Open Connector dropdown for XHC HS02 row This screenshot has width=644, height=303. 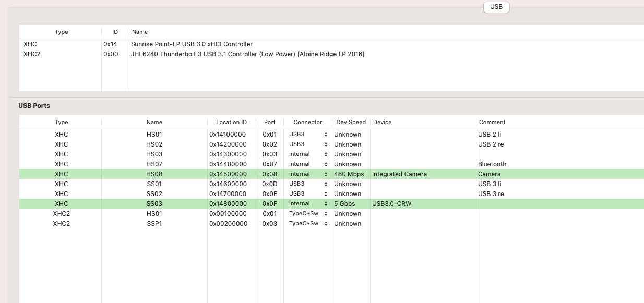click(308, 144)
